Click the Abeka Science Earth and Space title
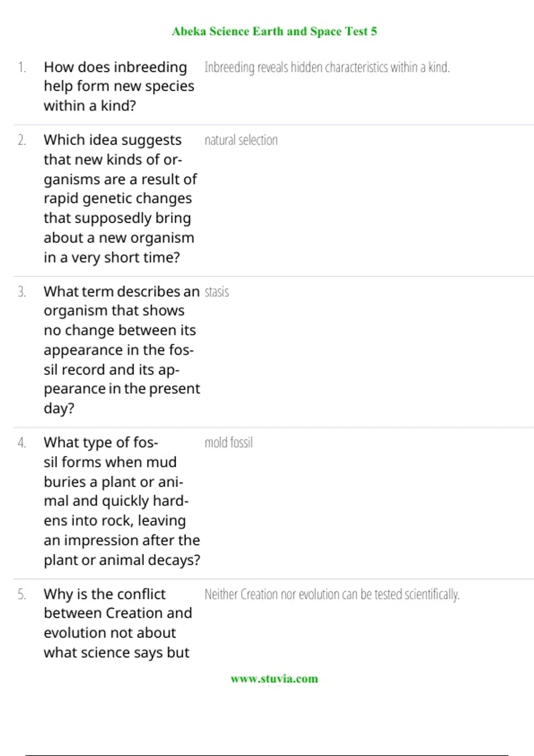Image resolution: width=534 pixels, height=756 pixels. 274,32
